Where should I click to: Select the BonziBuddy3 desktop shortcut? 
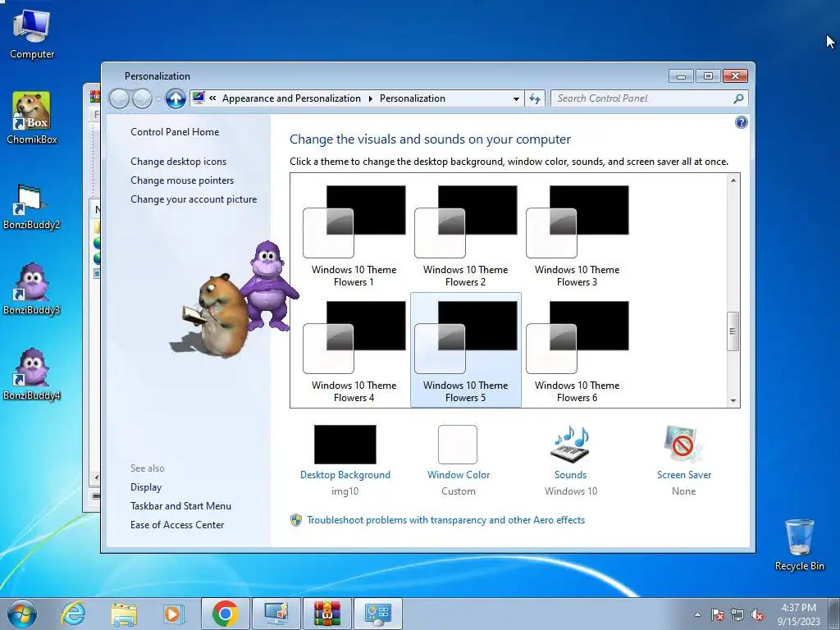point(32,290)
